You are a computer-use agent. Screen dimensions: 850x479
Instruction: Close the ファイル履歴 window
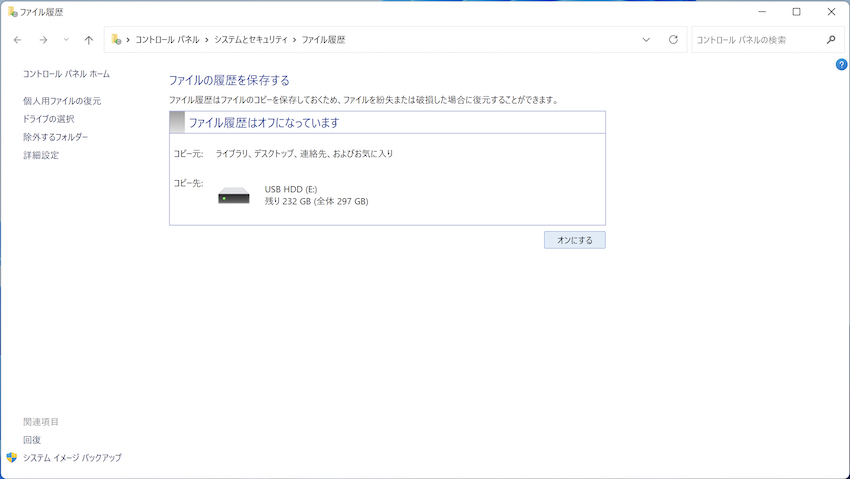point(831,11)
